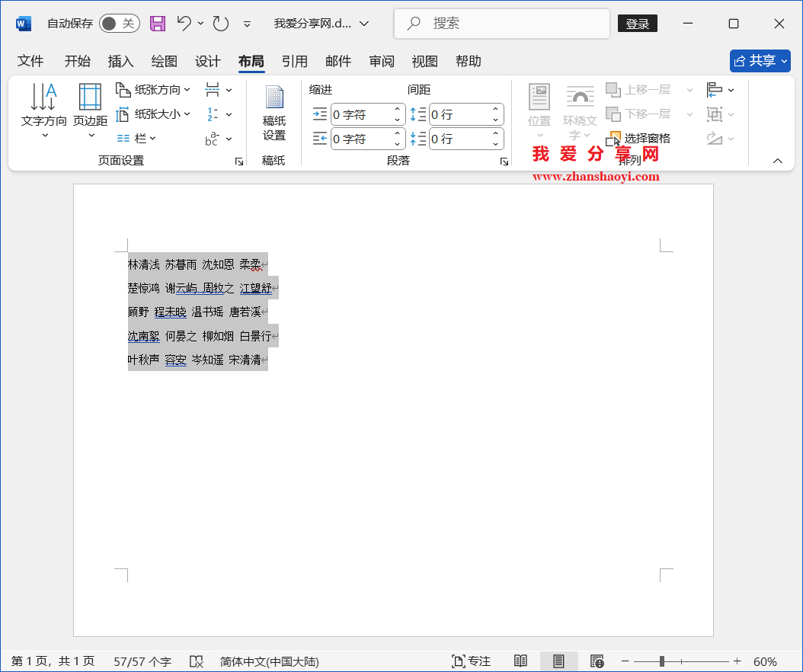
Task: Switch to Read Mode view icon
Action: 520,661
